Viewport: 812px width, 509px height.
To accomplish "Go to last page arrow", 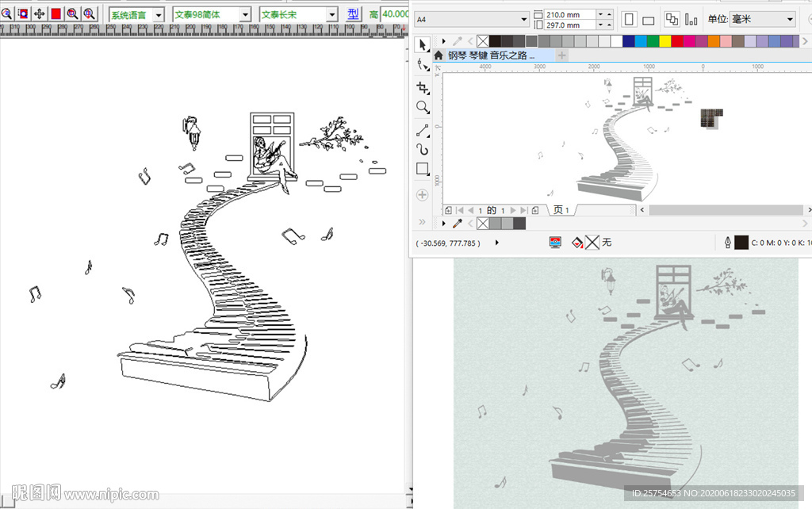I will [523, 210].
